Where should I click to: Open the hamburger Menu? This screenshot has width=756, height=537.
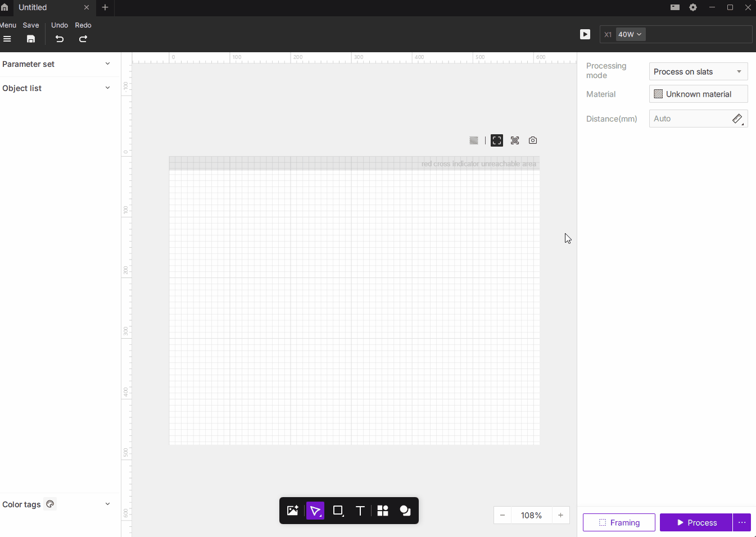(x=7, y=39)
